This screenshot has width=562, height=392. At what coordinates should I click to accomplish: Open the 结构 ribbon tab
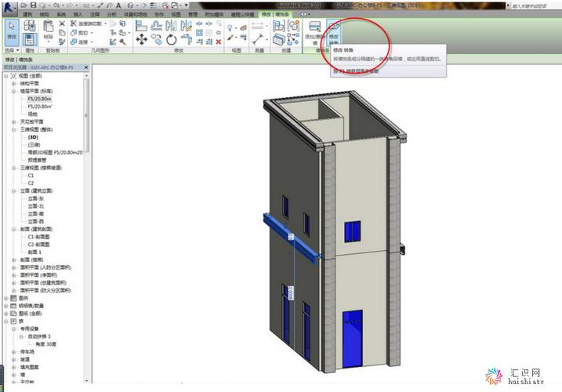coord(45,14)
